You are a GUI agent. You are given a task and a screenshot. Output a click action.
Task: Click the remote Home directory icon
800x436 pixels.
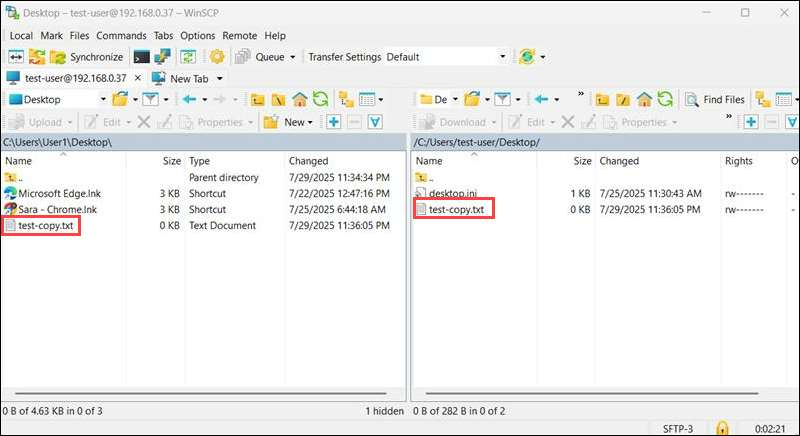coord(644,99)
